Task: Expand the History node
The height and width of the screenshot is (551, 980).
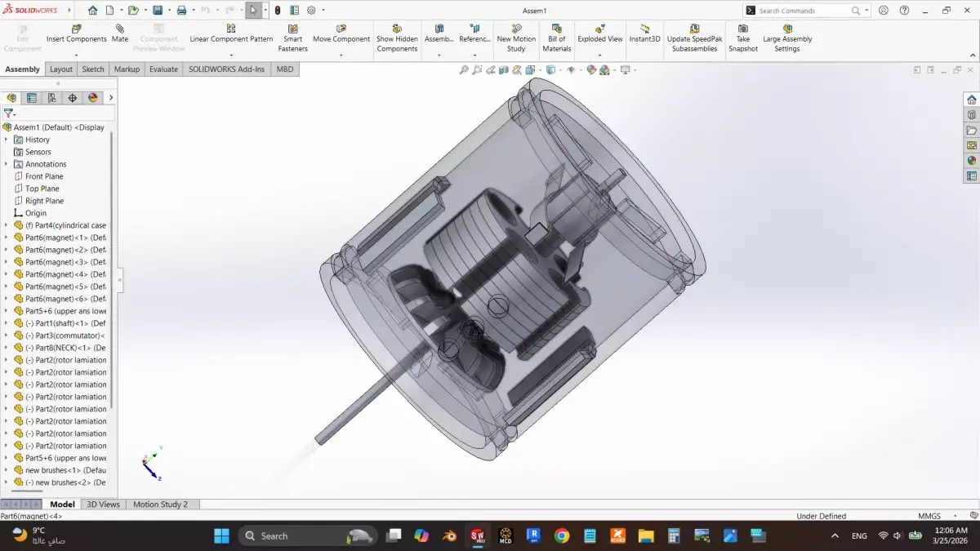Action: [6, 140]
